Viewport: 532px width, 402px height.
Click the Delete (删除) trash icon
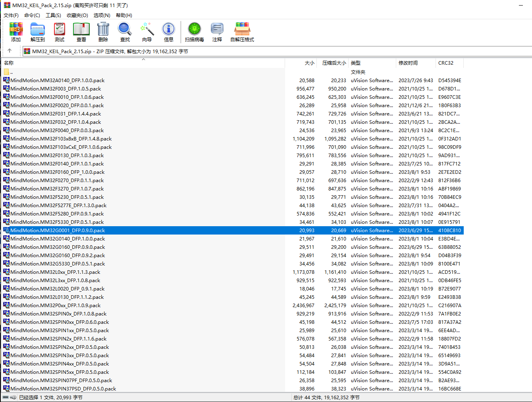(x=103, y=32)
